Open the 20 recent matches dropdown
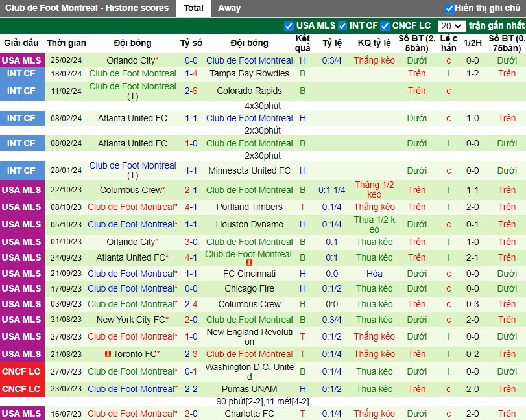The width and height of the screenshot is (526, 420). (x=451, y=26)
